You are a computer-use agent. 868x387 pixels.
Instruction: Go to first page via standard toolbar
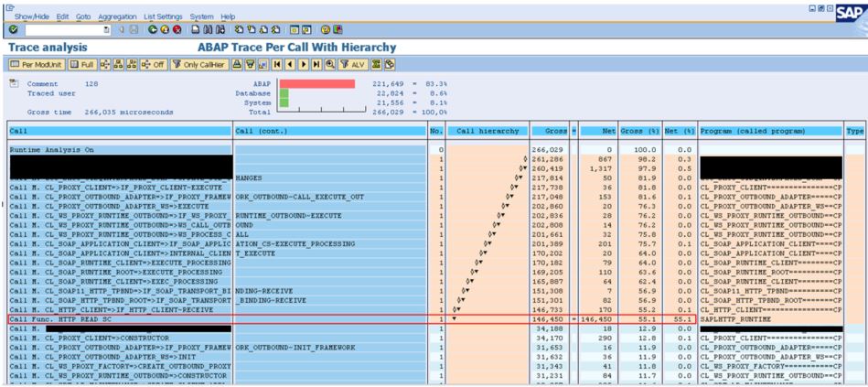click(x=239, y=29)
